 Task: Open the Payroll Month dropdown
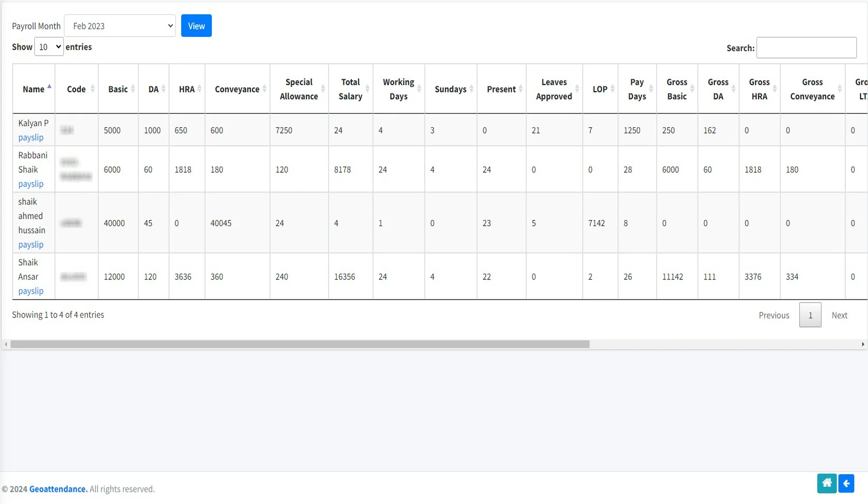click(x=119, y=25)
